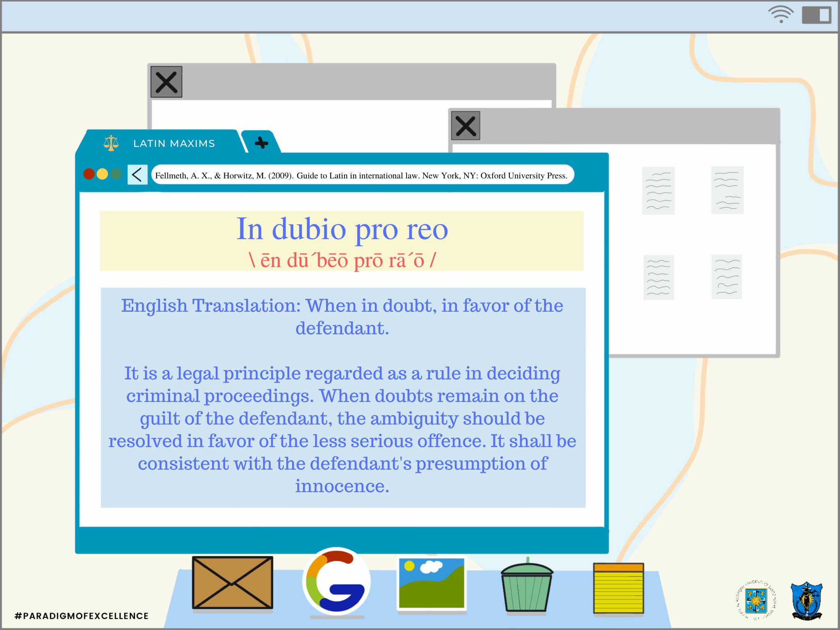The height and width of the screenshot is (630, 840).
Task: Open a new tab with the plus button
Action: pos(261,143)
